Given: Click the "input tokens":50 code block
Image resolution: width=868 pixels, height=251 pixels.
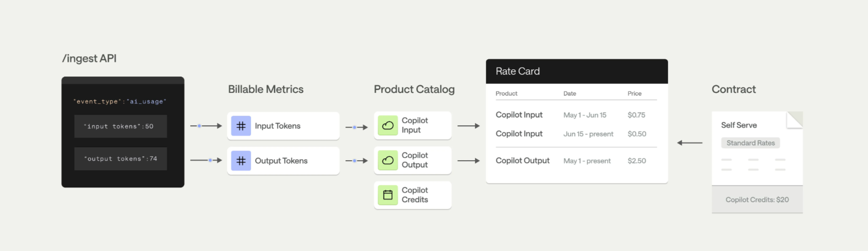Looking at the screenshot, I should [120, 127].
